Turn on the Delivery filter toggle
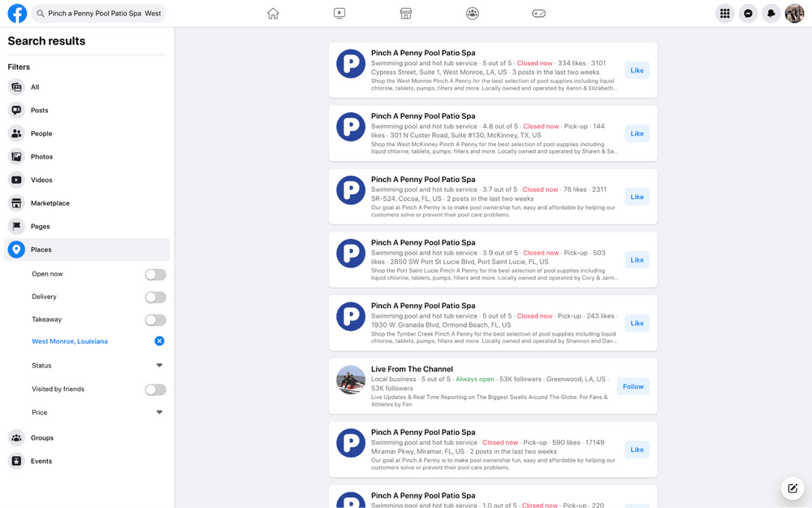 point(155,297)
